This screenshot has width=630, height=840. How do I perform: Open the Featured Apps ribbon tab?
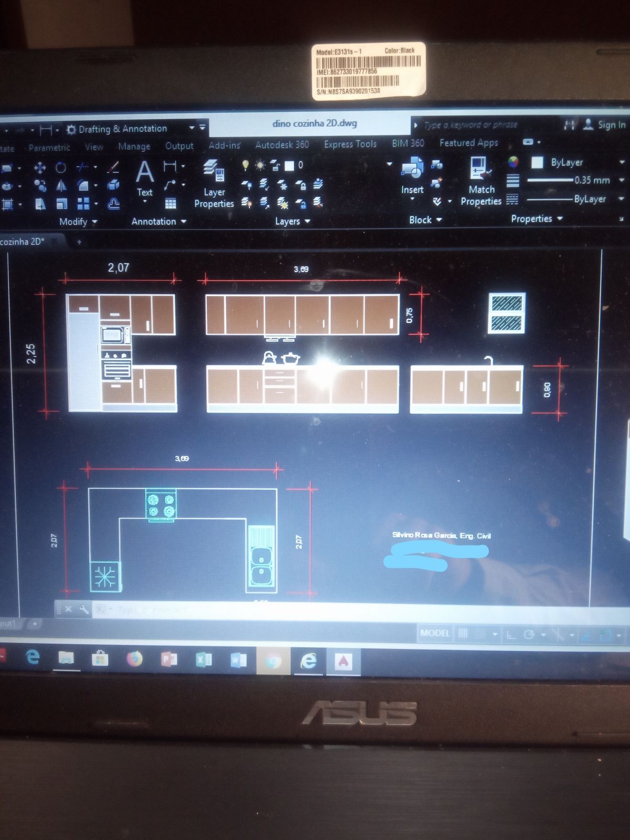tap(469, 142)
